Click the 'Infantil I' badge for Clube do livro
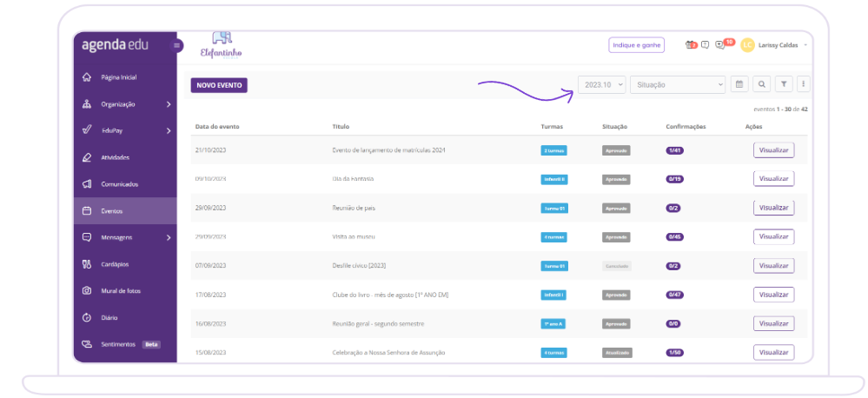Image resolution: width=868 pixels, height=398 pixels. pyautogui.click(x=553, y=295)
